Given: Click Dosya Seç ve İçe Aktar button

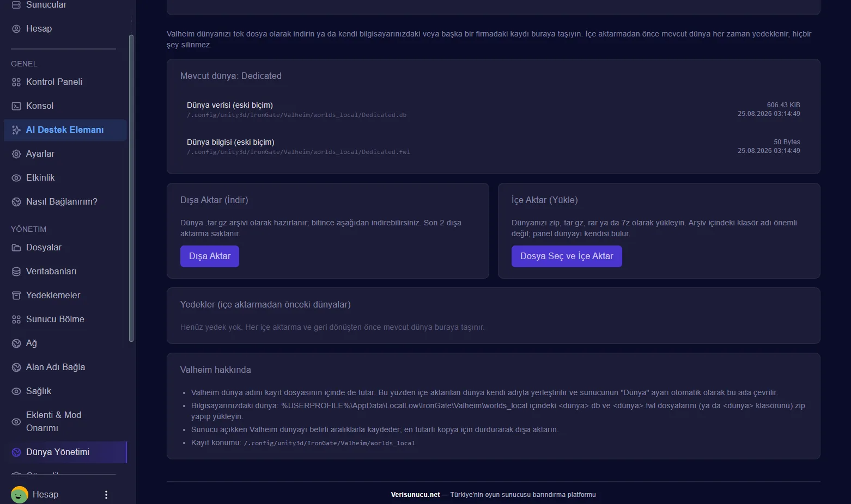Looking at the screenshot, I should coord(567,256).
